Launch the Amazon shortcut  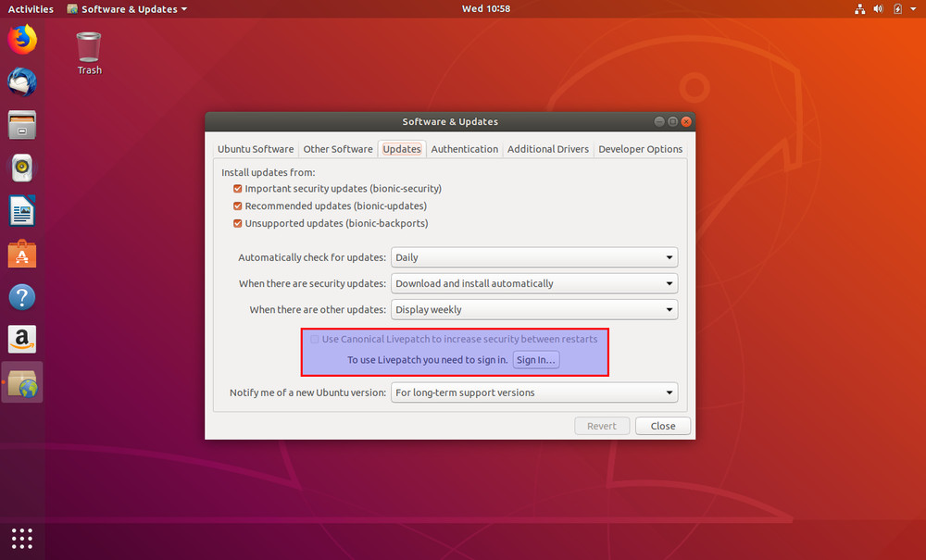21,338
